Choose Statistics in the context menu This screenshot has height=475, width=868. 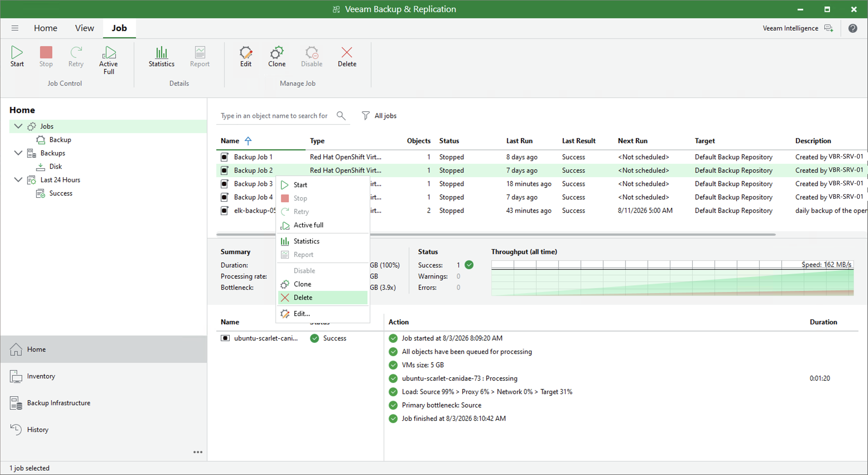coord(323,241)
